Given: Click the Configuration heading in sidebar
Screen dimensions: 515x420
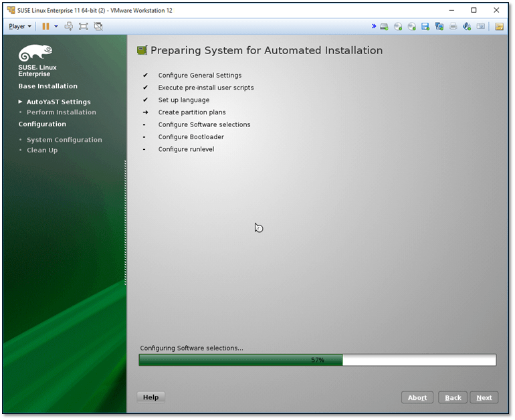Looking at the screenshot, I should pos(42,124).
